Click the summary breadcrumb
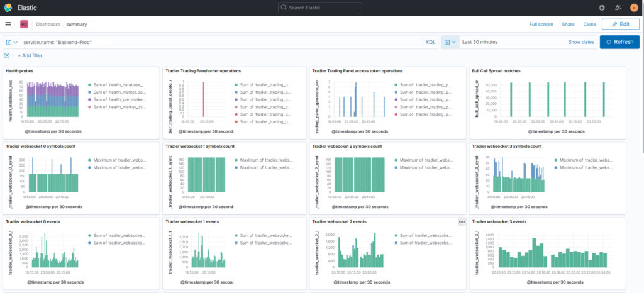 click(x=76, y=25)
